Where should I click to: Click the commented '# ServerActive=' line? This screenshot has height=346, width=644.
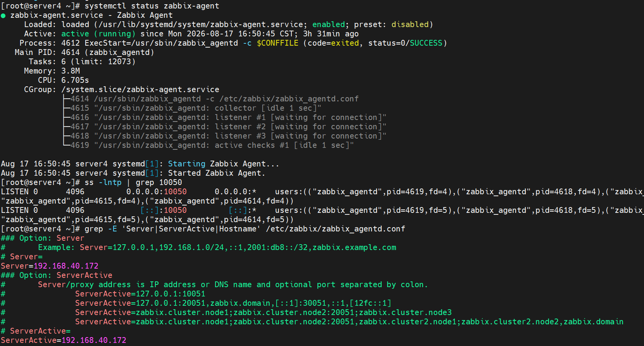tap(36, 331)
